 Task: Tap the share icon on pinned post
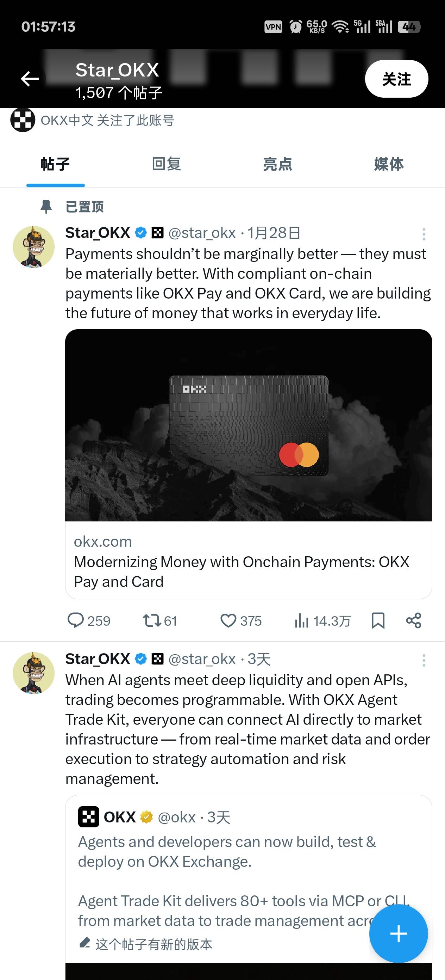[x=413, y=620]
